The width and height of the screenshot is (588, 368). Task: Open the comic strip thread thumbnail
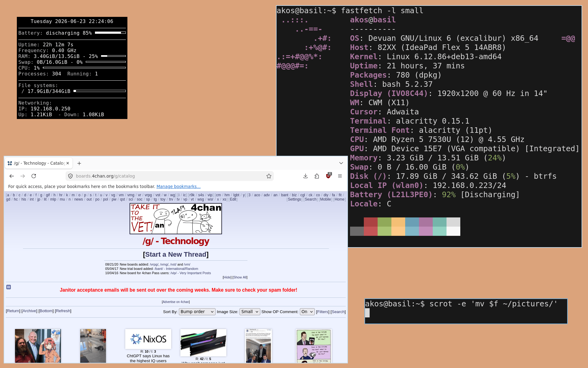click(x=314, y=346)
